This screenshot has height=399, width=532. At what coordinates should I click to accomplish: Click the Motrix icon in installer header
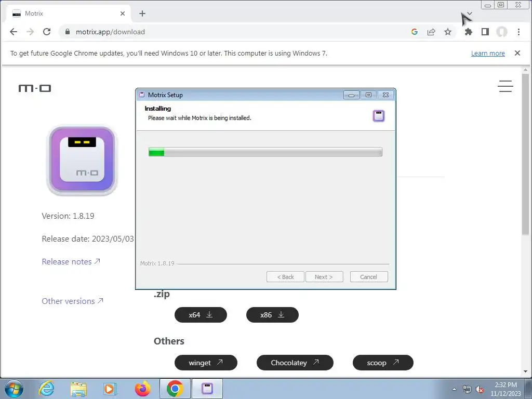click(x=379, y=116)
